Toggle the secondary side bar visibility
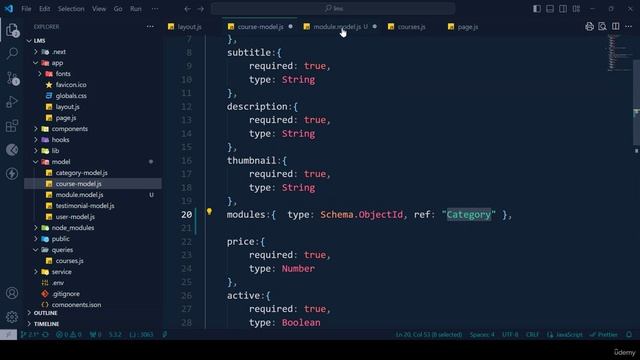 point(563,9)
